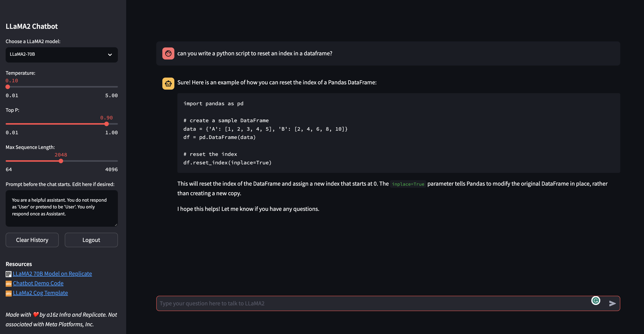Image resolution: width=644 pixels, height=334 pixels.
Task: Click the system prompt text area
Action: point(62,208)
